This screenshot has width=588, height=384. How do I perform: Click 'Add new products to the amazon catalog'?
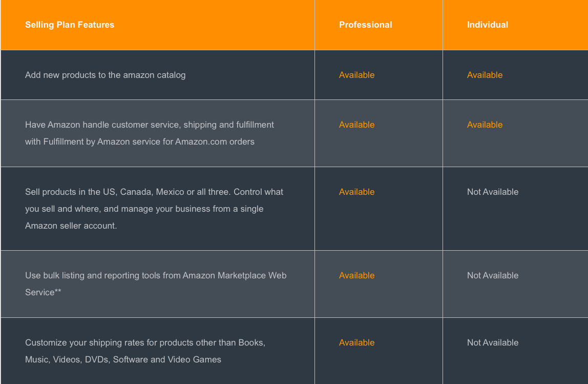pyautogui.click(x=105, y=75)
